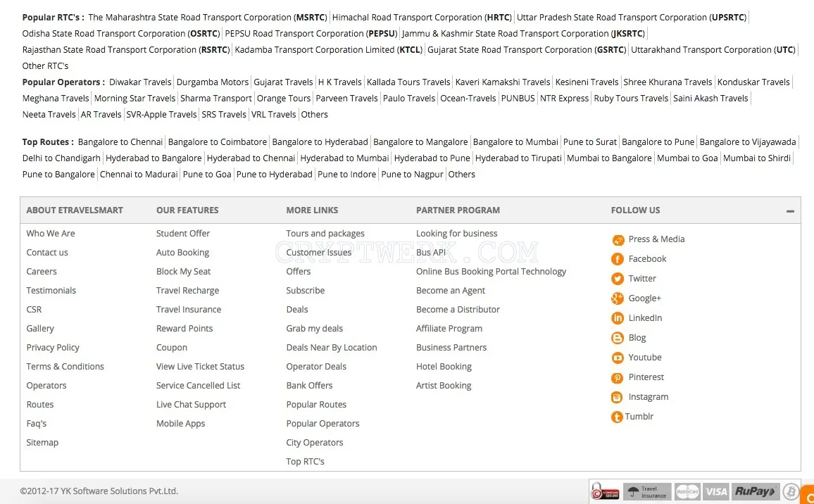The image size is (814, 504).
Task: Open Other RTC's link
Action: (45, 66)
